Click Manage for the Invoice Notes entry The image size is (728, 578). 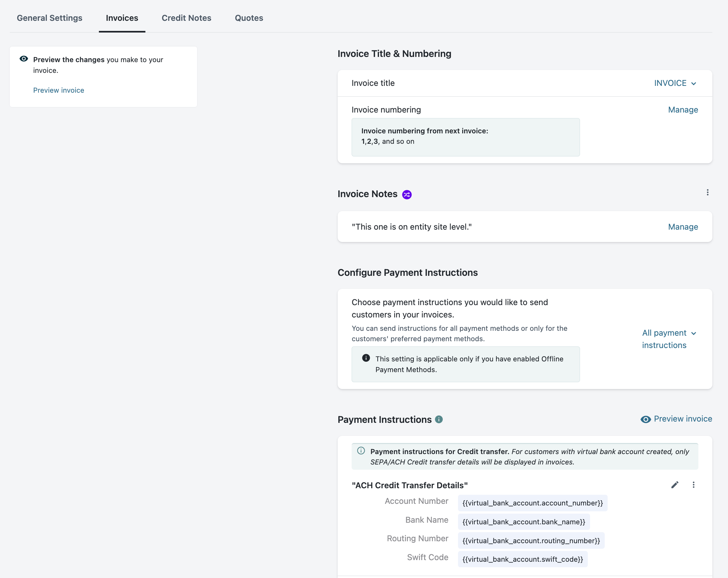(683, 227)
